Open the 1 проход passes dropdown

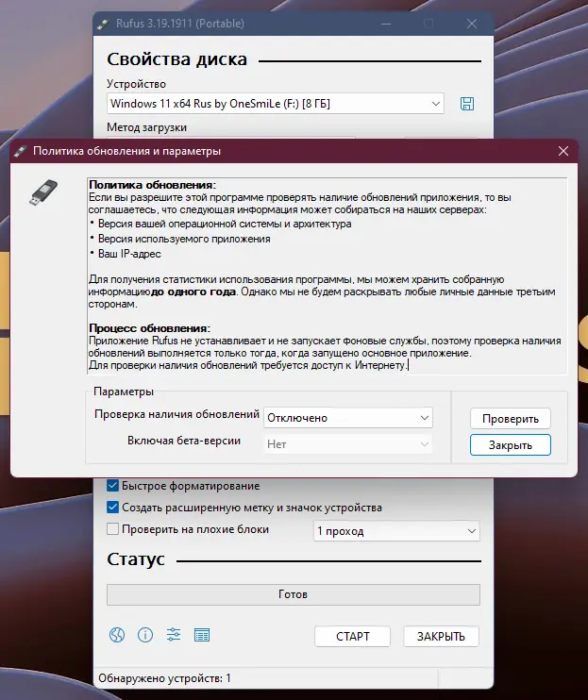[x=396, y=531]
